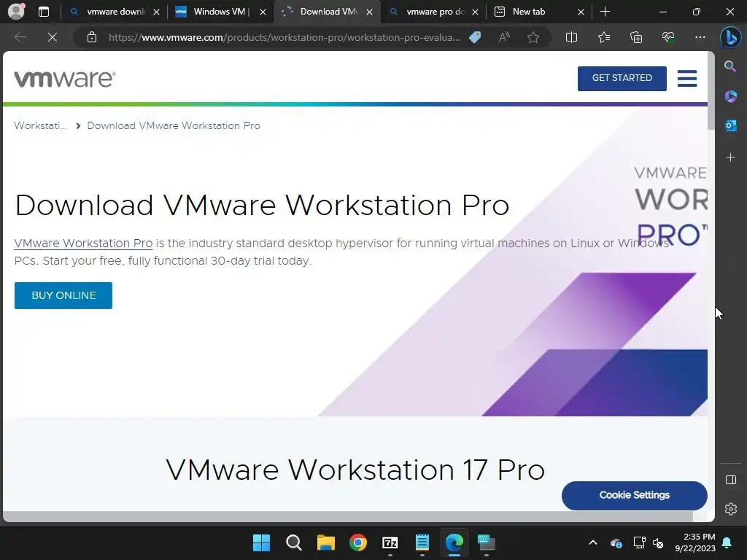This screenshot has width=747, height=560.
Task: Open the Windows Start menu
Action: pyautogui.click(x=261, y=542)
